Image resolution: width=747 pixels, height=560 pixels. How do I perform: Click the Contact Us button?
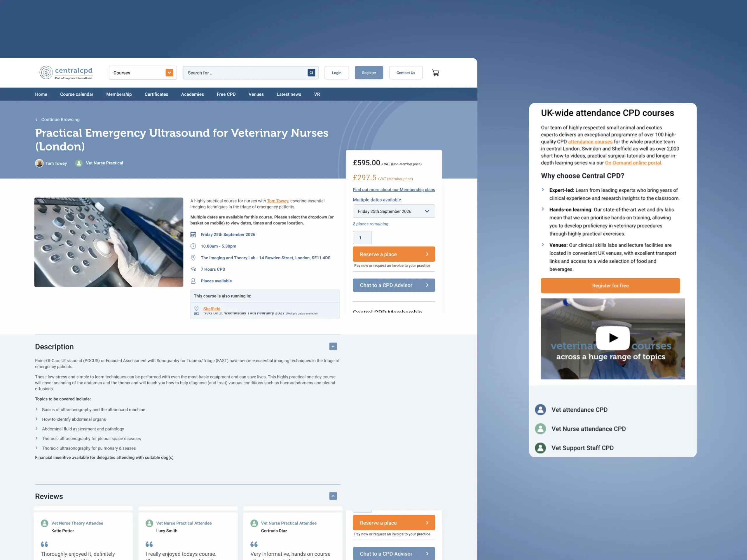(406, 73)
